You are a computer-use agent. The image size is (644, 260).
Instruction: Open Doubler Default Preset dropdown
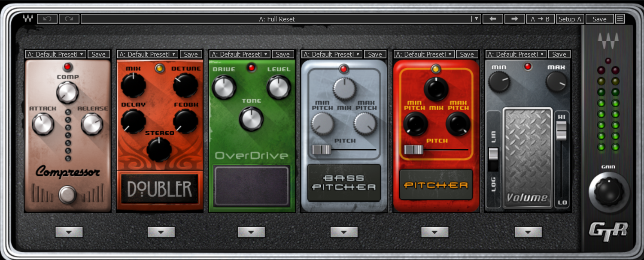point(148,54)
